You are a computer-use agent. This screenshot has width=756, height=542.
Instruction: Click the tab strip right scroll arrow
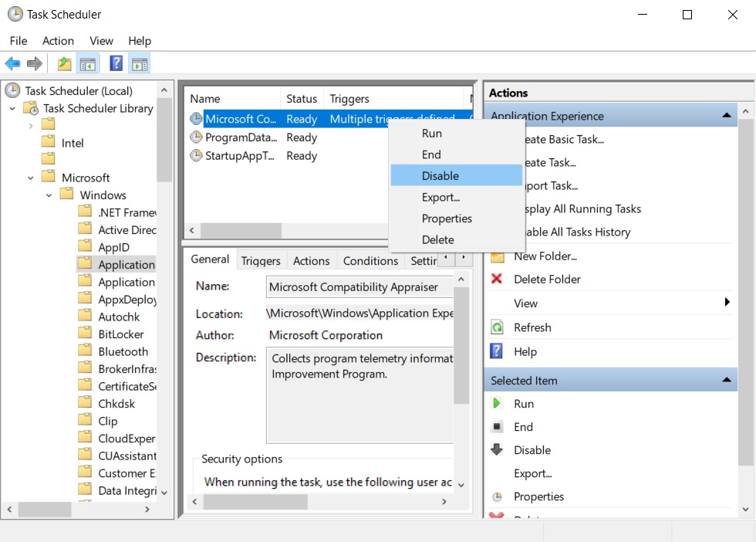[464, 257]
